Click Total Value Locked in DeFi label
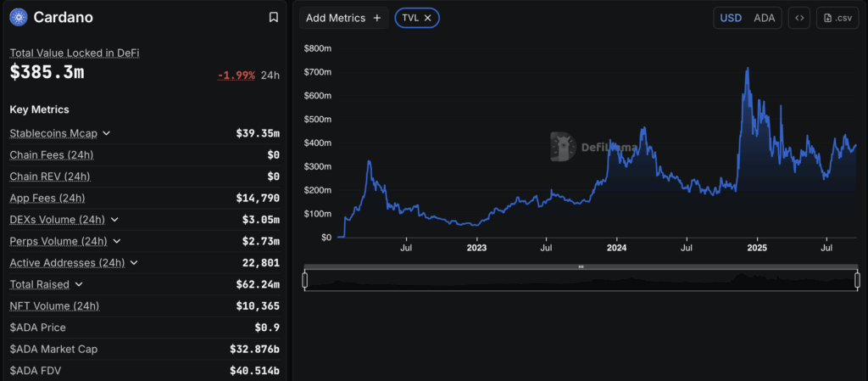Screen dimensions: 868x381 click(75, 53)
